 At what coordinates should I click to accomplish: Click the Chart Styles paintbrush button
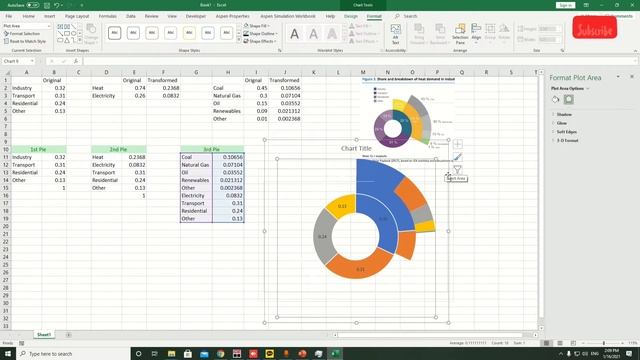pyautogui.click(x=458, y=157)
